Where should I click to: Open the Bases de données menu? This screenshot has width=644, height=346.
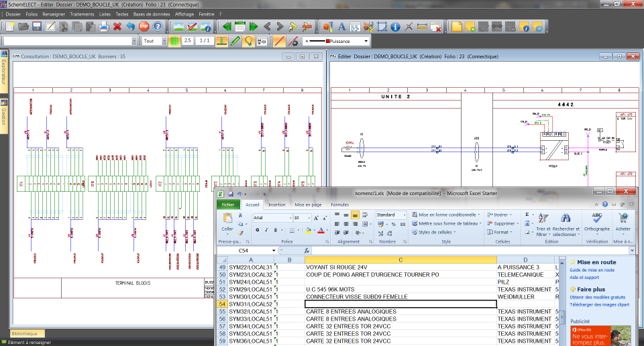pyautogui.click(x=152, y=14)
